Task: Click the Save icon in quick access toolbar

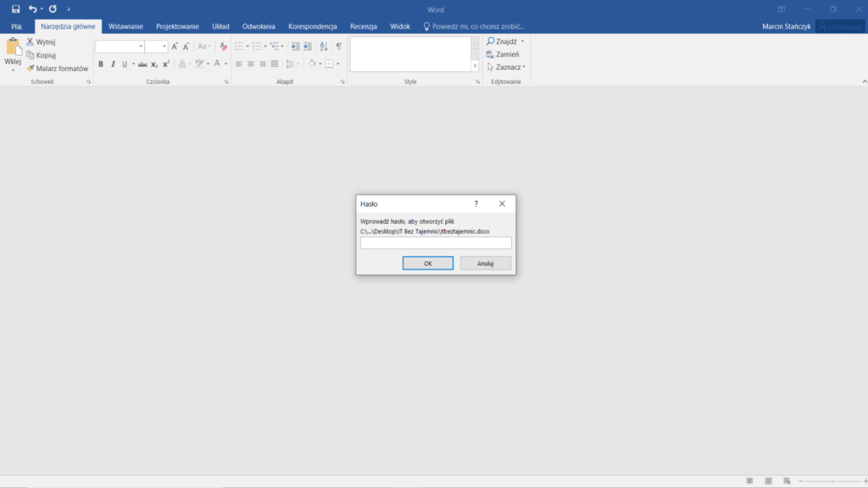Action: tap(15, 9)
